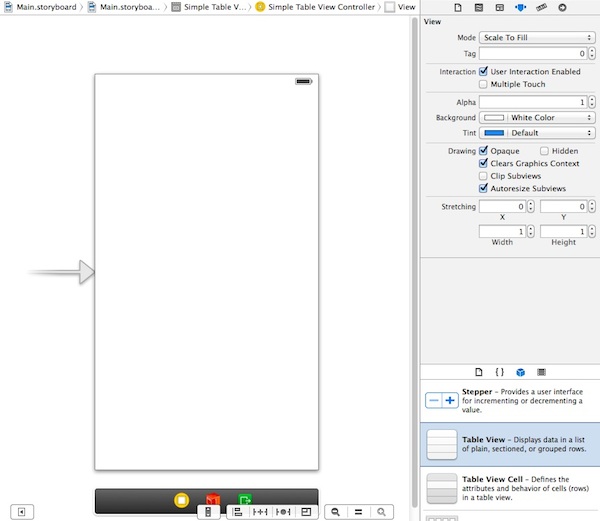
Task: Open the Connections inspector arrow icon
Action: pyautogui.click(x=562, y=7)
